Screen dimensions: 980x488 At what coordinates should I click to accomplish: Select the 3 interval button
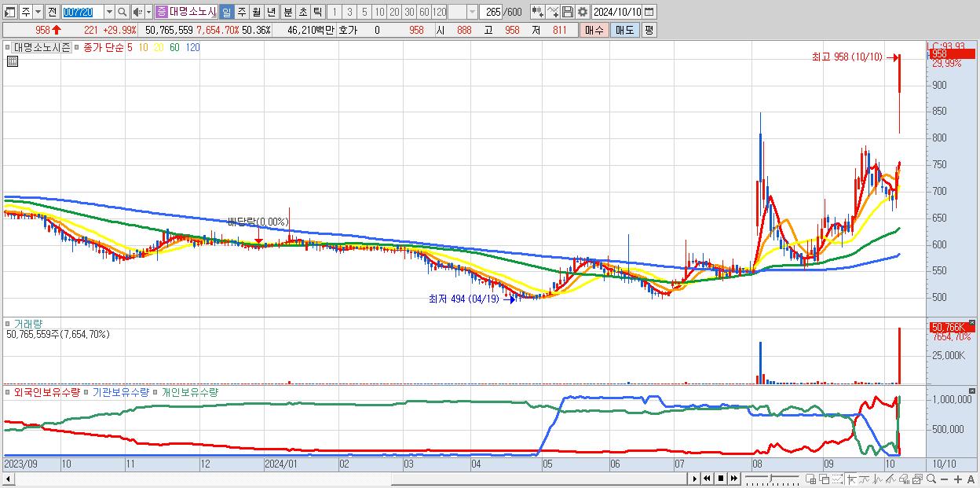pos(349,12)
